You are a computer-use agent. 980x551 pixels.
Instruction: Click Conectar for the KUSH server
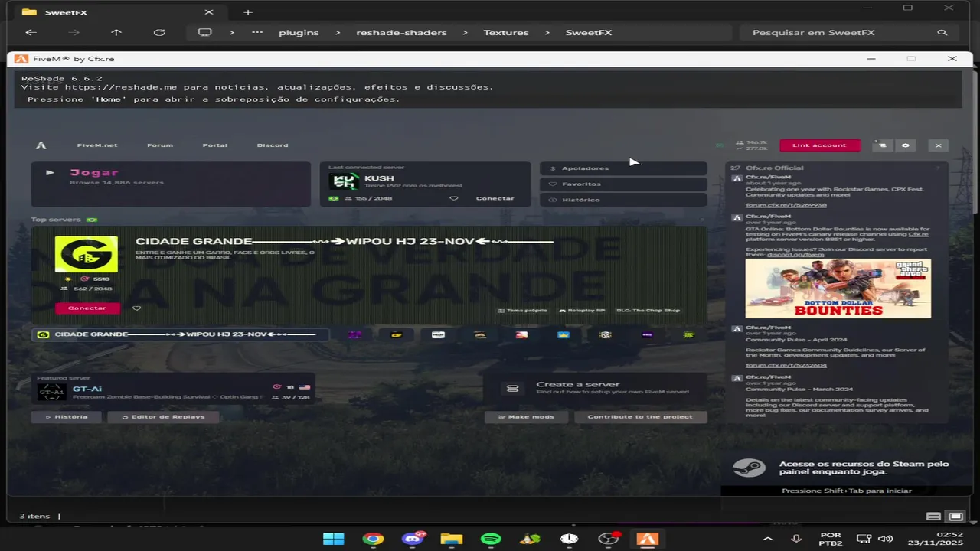pyautogui.click(x=495, y=198)
